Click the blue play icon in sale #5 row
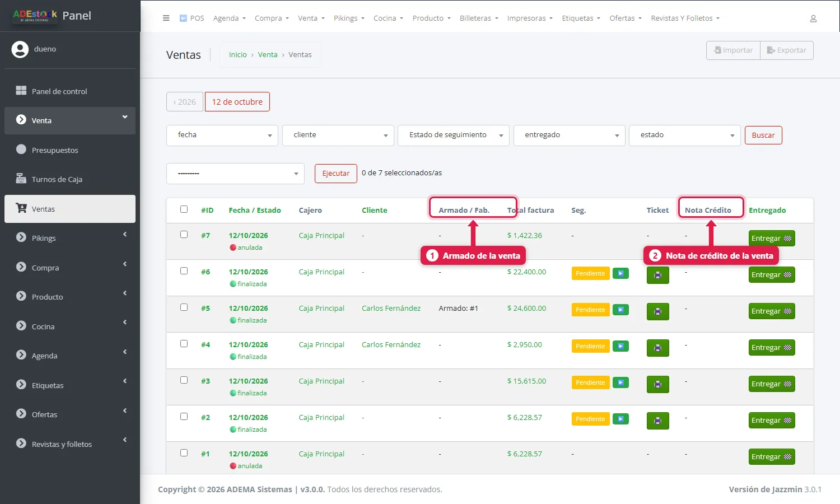This screenshot has width=840, height=504. [620, 310]
